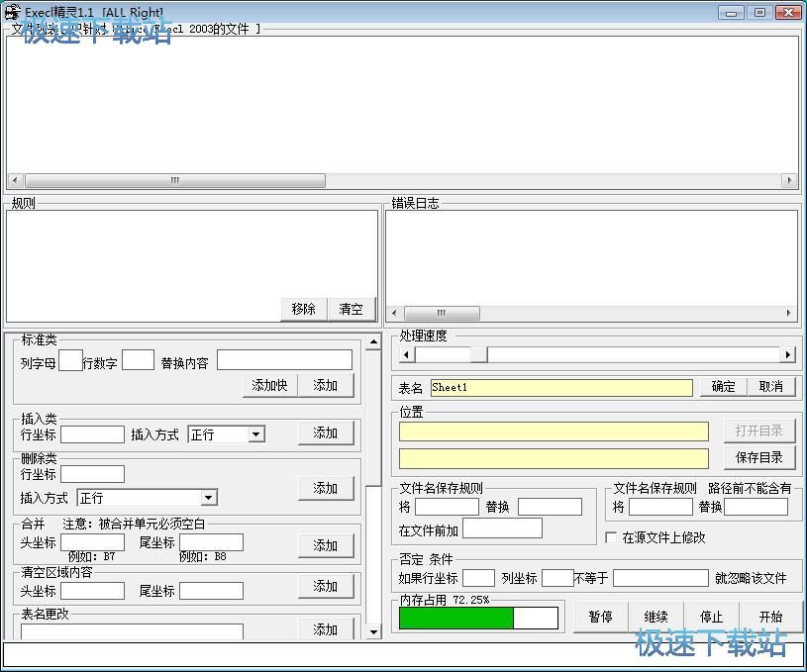
Task: Click the 表名 Sheet1 input field
Action: [560, 388]
